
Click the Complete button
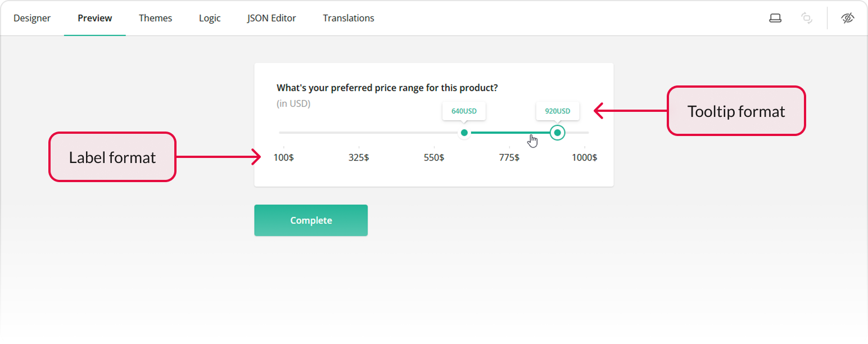(310, 220)
